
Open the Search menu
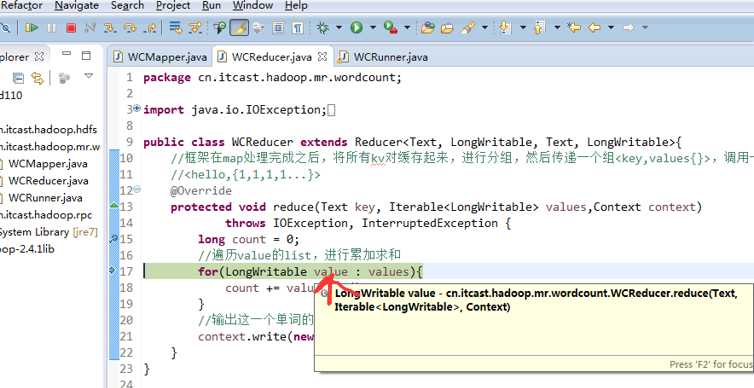coord(127,6)
